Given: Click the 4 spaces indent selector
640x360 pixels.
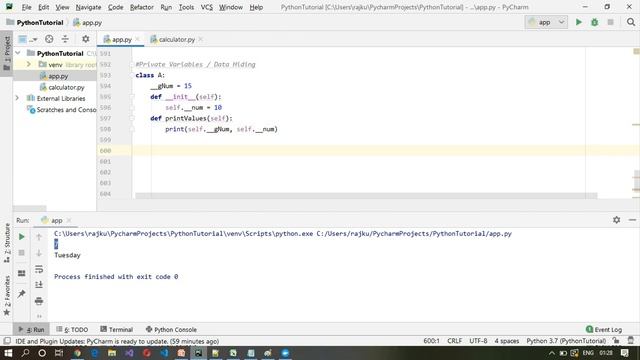Looking at the screenshot, I should [x=507, y=341].
